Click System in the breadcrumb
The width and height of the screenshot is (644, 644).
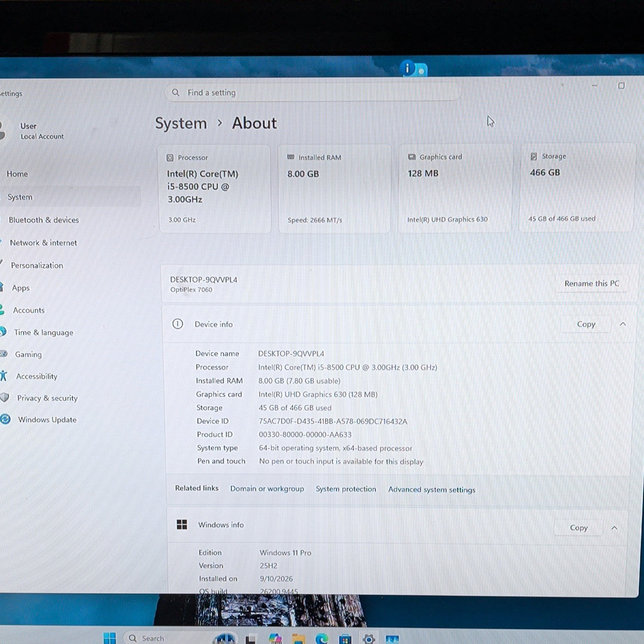pyautogui.click(x=181, y=123)
